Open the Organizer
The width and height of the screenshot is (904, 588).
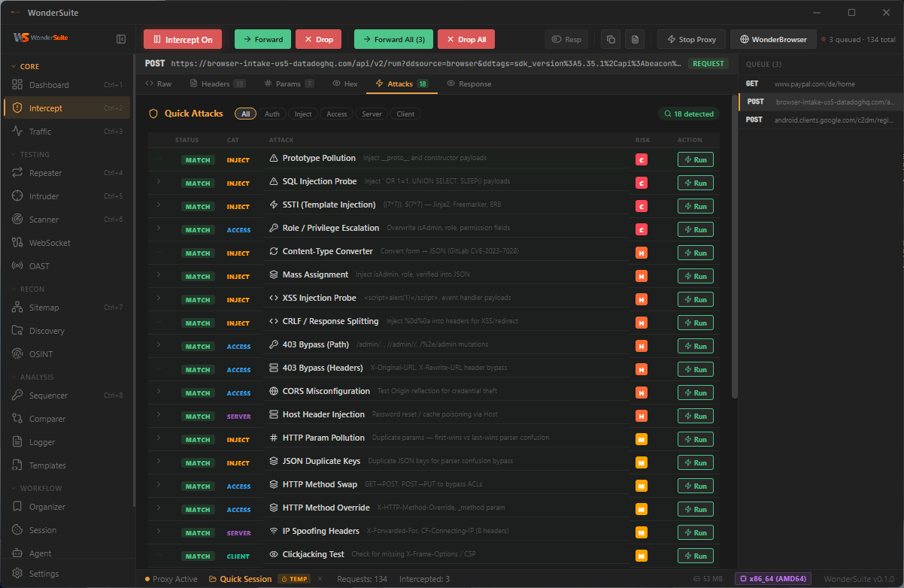66,507
